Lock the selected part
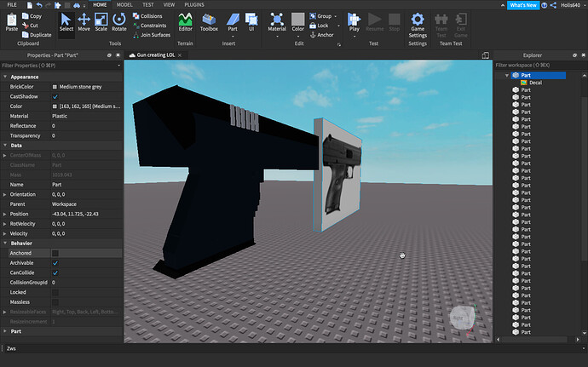This screenshot has width=588, height=367. point(319,26)
